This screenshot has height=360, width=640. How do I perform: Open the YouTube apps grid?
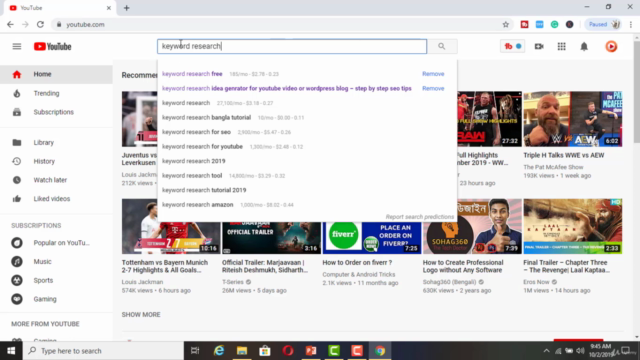[x=562, y=47]
